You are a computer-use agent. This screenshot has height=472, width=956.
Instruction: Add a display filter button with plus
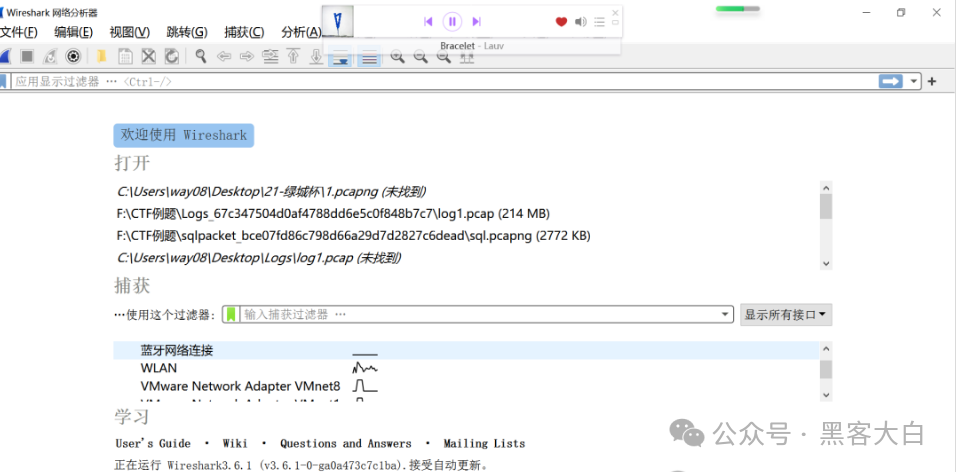coord(932,81)
